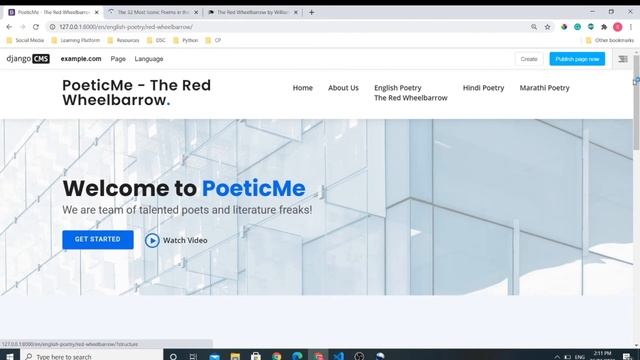
Task: Open the zoom magnifier icon in address bar
Action: click(x=534, y=27)
